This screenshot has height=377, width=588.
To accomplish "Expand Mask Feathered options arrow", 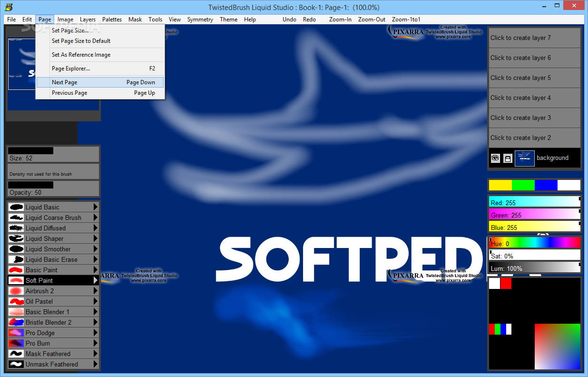I will (x=95, y=354).
